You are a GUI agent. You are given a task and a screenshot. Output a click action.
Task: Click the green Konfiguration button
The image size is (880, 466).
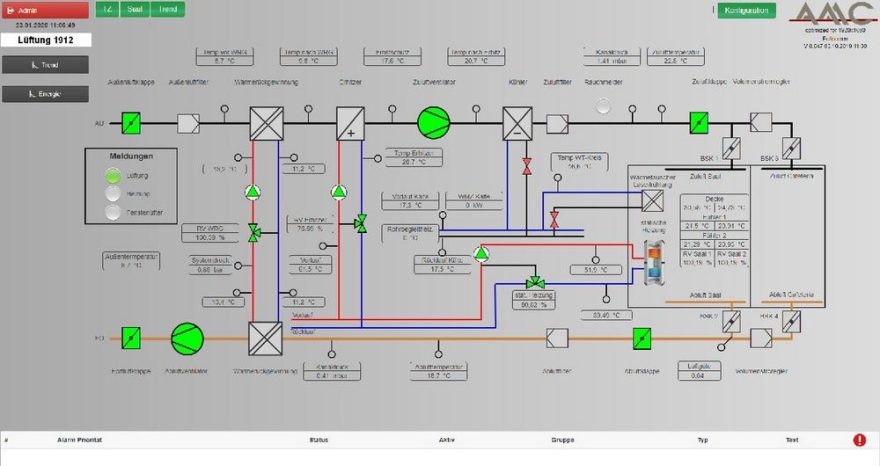[x=745, y=10]
